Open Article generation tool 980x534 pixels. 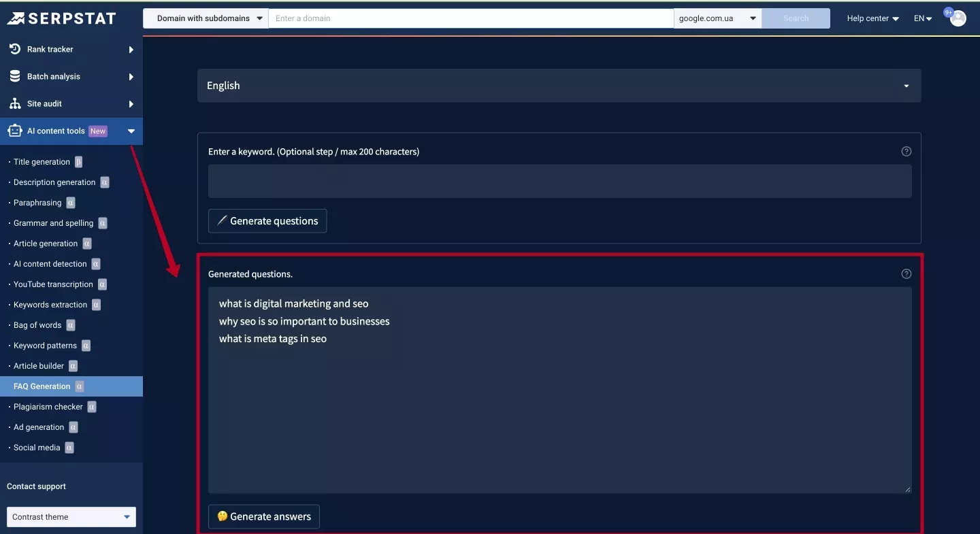click(46, 244)
